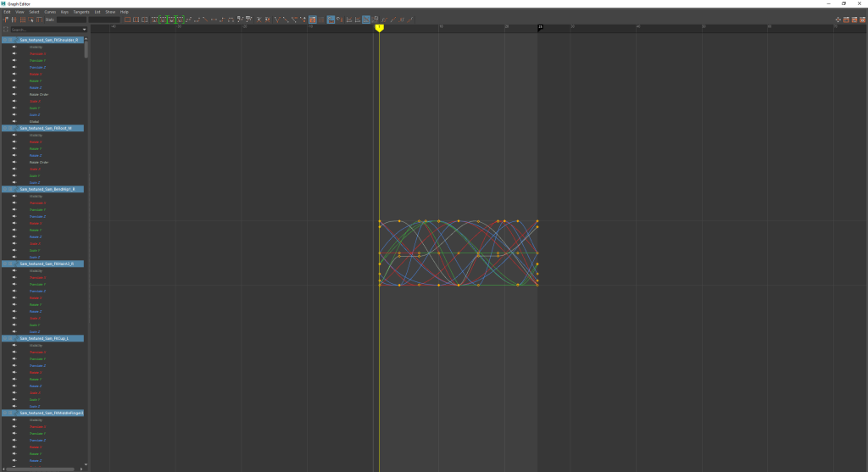Switch to Absolute view icon
This screenshot has width=868, height=472.
pyautogui.click(x=348, y=19)
